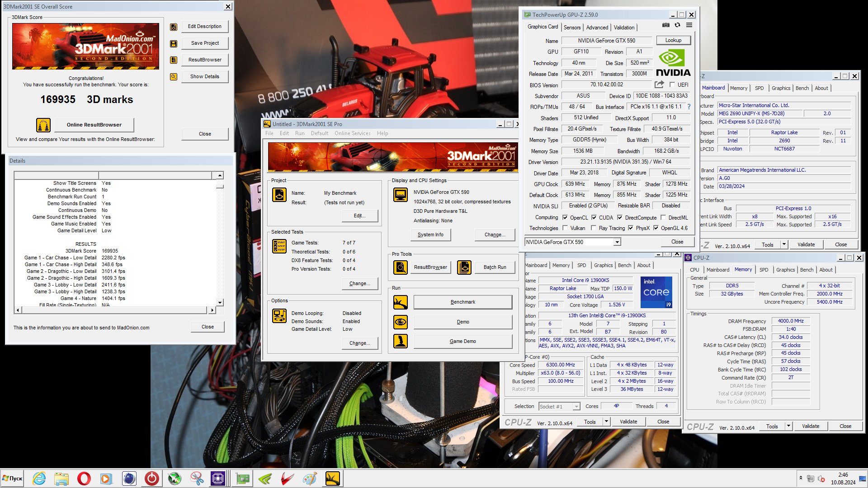
Task: Expand Tools dropdown arrow in CPU-Z Mainboard window
Action: click(784, 244)
